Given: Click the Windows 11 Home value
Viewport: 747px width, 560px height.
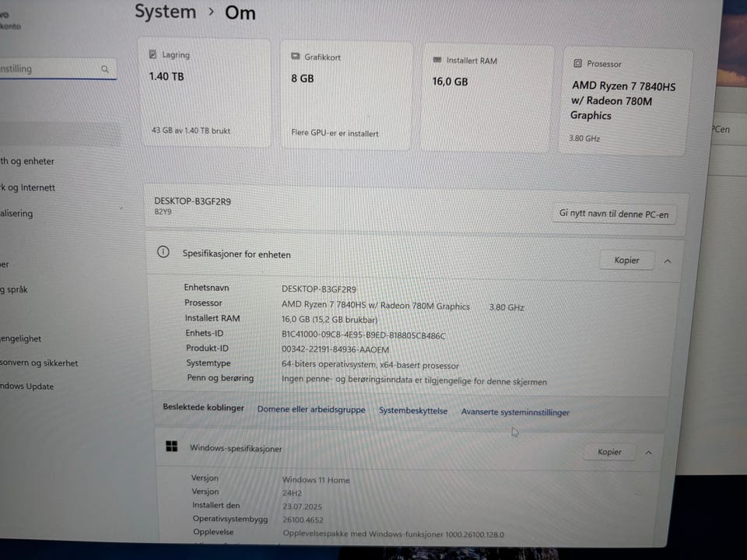Looking at the screenshot, I should pyautogui.click(x=316, y=480).
